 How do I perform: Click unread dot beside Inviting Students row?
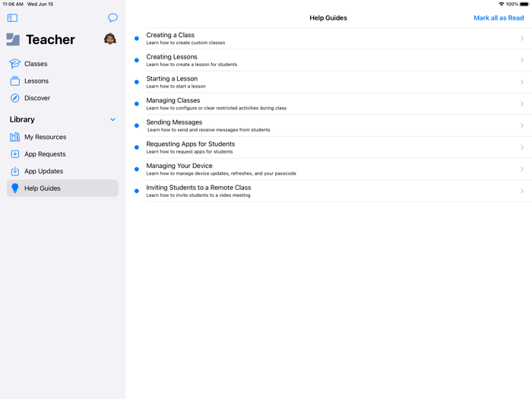pyautogui.click(x=137, y=191)
